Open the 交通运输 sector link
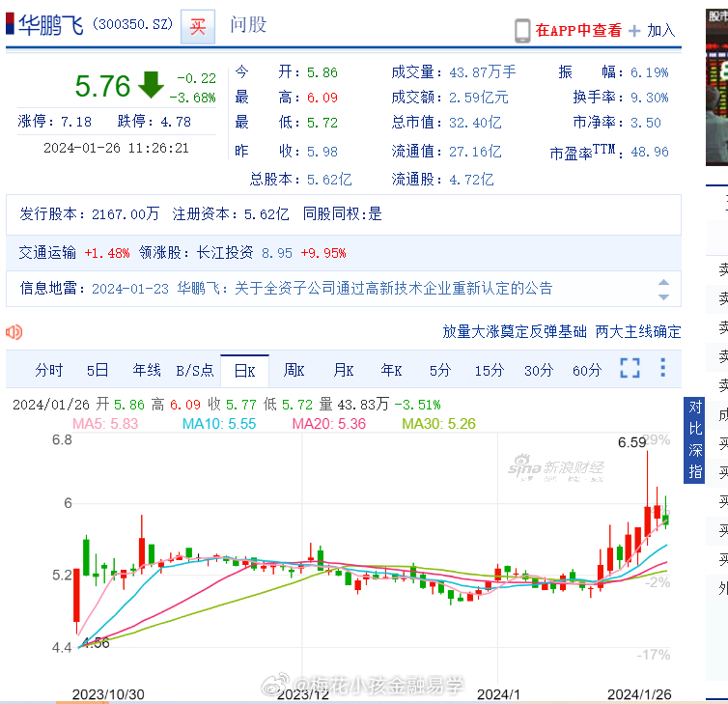Image resolution: width=728 pixels, height=704 pixels. (47, 253)
